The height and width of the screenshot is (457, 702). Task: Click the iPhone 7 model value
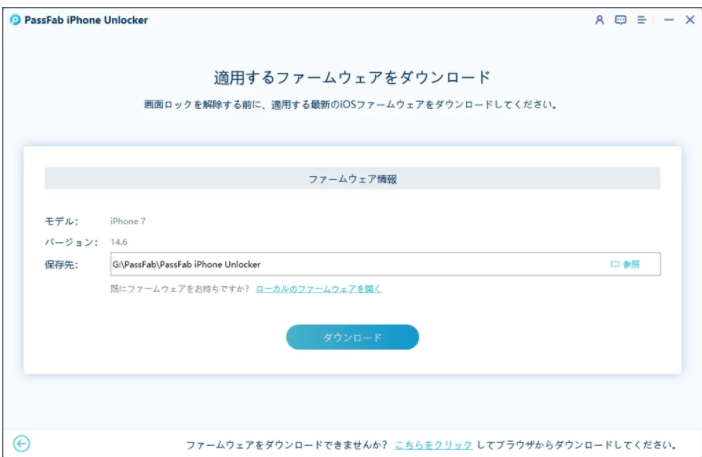point(128,221)
